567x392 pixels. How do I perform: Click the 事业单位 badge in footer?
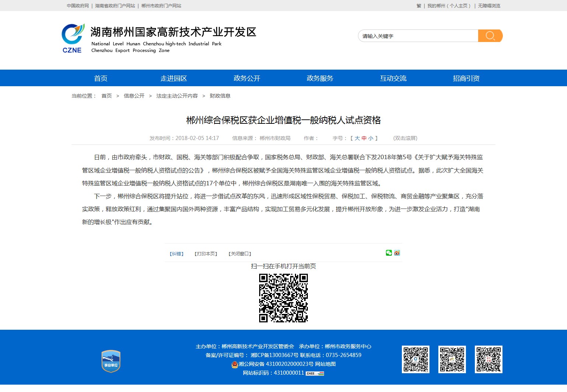pos(111,361)
